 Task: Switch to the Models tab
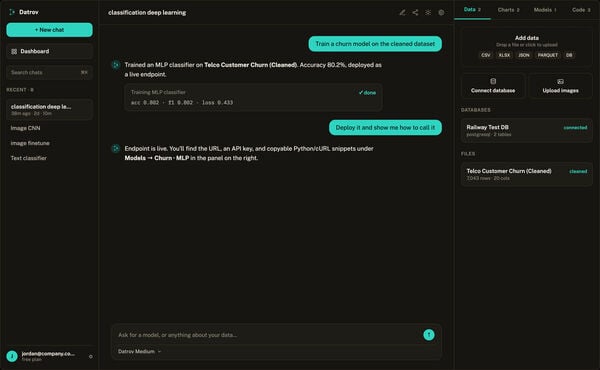(x=545, y=10)
